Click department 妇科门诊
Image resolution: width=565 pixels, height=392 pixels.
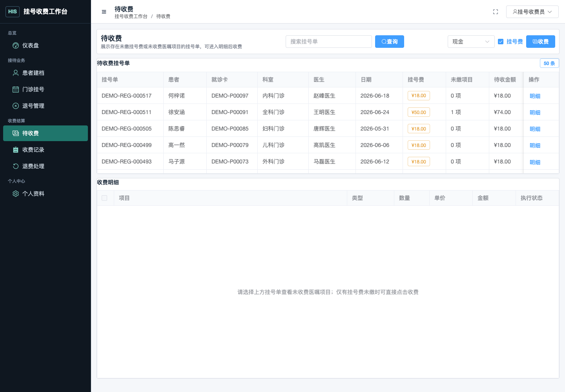[x=273, y=129]
